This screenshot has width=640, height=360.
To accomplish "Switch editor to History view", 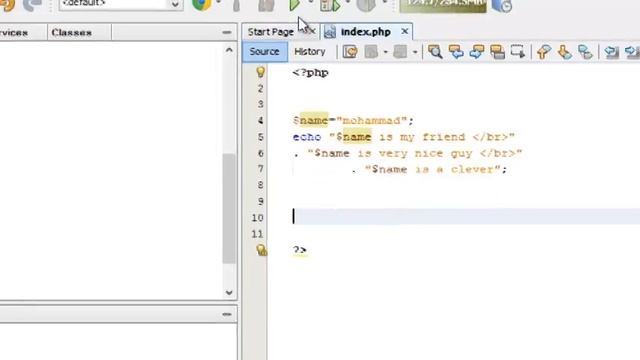I will tap(310, 52).
